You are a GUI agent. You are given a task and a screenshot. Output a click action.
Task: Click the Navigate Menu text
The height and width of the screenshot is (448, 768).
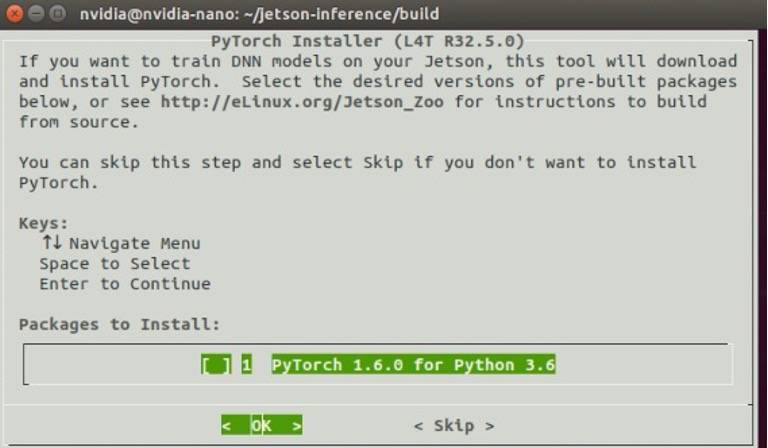[x=135, y=243]
